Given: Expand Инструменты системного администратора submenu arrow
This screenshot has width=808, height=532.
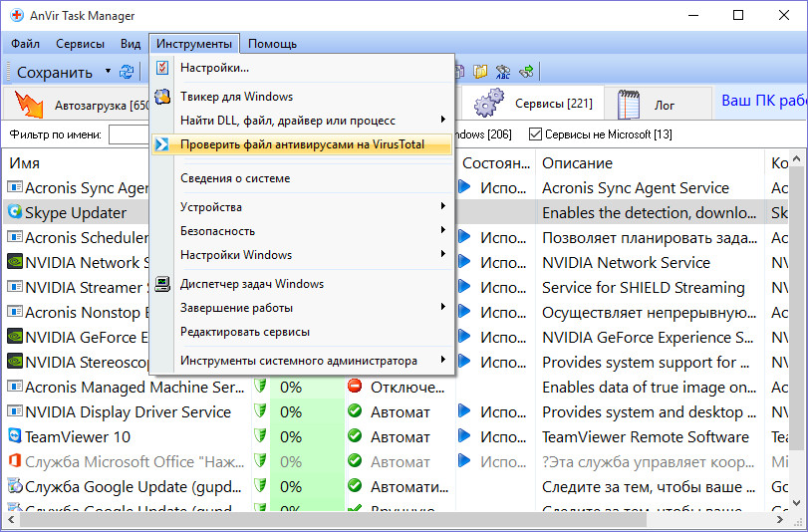Looking at the screenshot, I should point(443,360).
